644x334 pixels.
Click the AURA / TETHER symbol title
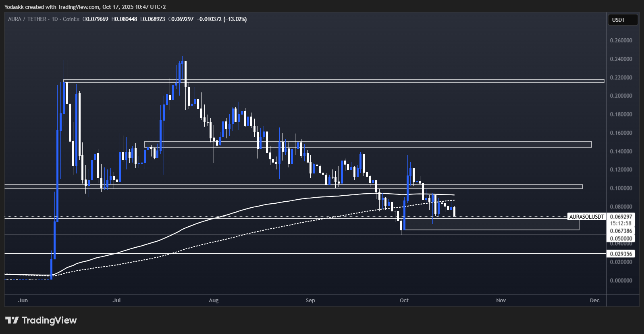[27, 19]
